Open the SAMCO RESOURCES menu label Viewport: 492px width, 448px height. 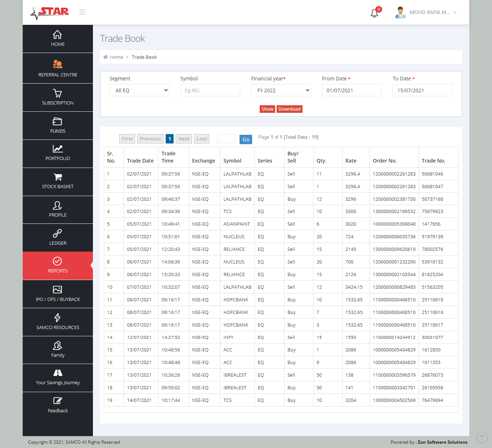click(58, 327)
